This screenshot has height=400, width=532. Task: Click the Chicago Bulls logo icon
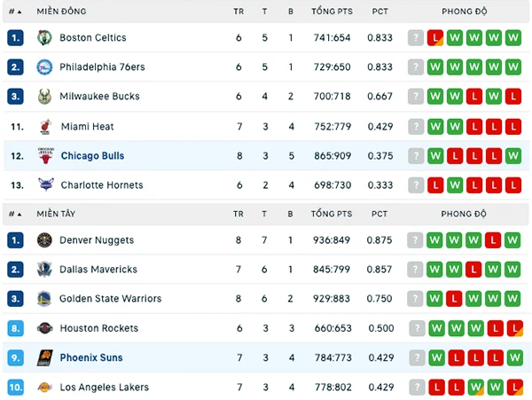(x=46, y=156)
